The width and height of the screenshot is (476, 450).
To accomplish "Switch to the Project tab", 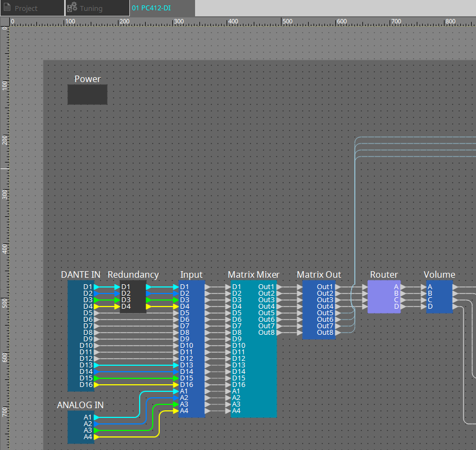I will [26, 8].
